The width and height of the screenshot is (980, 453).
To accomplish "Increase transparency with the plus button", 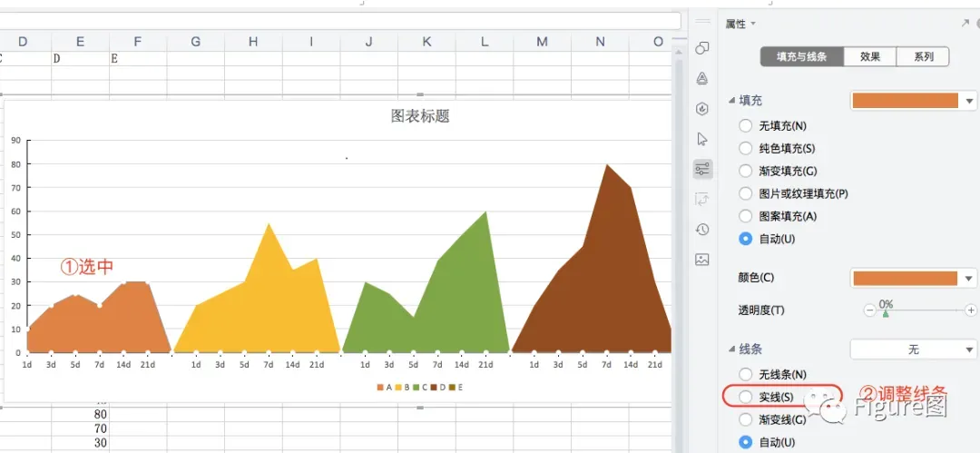I will pos(971,310).
